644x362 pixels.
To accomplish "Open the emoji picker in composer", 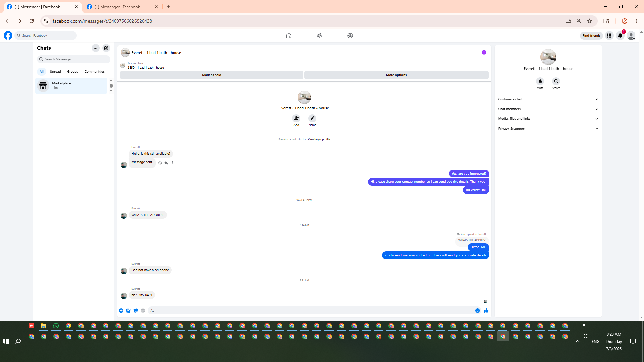I will coord(477,311).
